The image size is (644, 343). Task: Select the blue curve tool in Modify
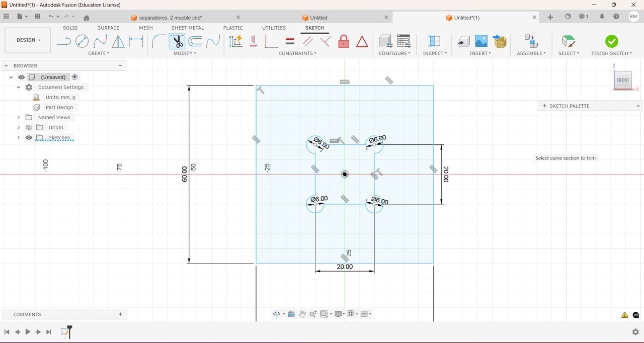click(213, 41)
